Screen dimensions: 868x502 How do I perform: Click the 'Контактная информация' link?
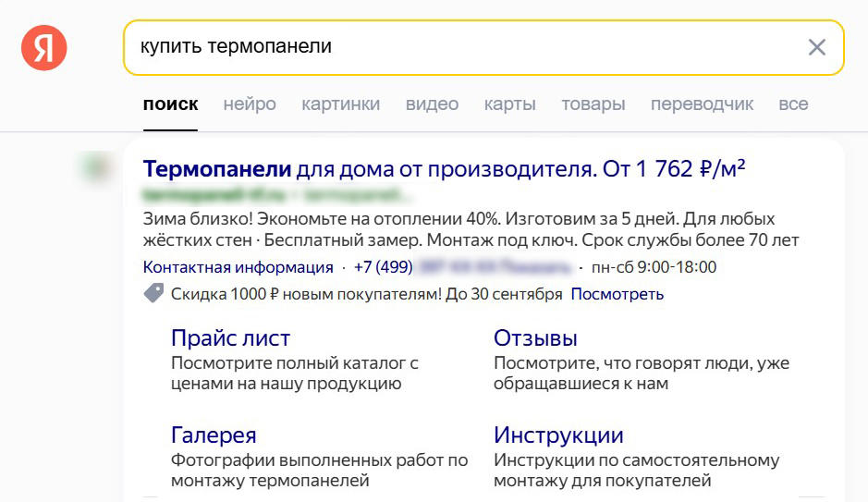238,268
